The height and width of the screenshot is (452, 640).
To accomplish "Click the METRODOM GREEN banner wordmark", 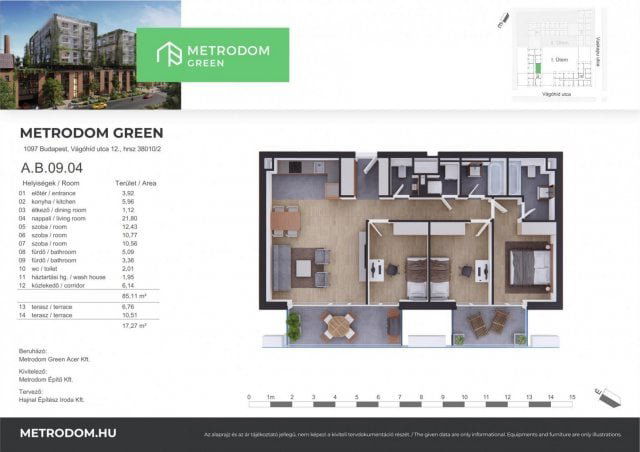I will [228, 56].
